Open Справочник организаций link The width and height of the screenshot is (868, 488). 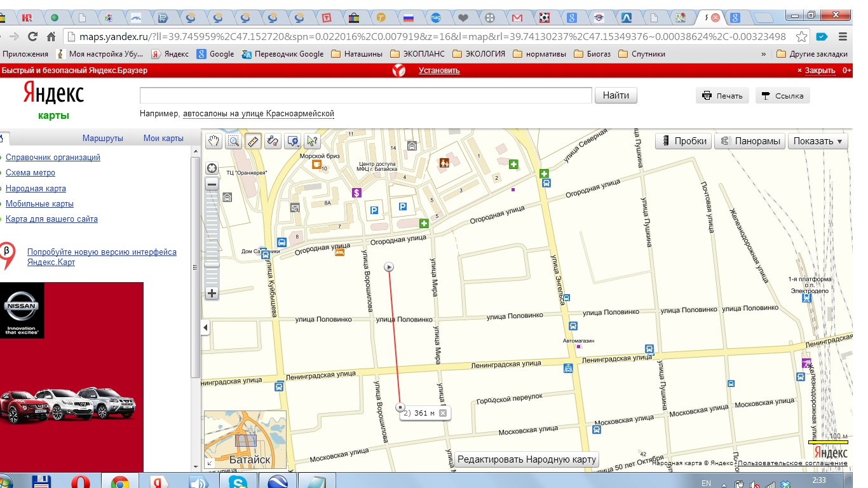pyautogui.click(x=53, y=158)
